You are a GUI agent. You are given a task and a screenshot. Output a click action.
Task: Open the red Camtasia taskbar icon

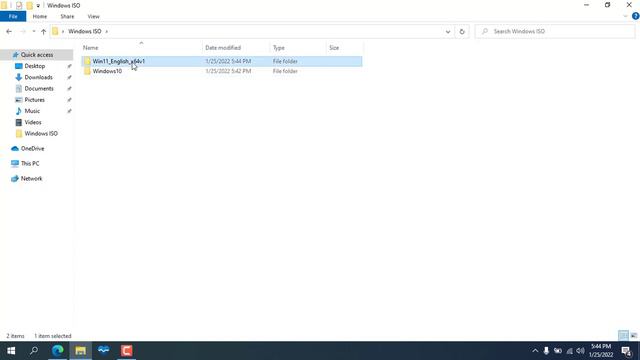point(127,351)
